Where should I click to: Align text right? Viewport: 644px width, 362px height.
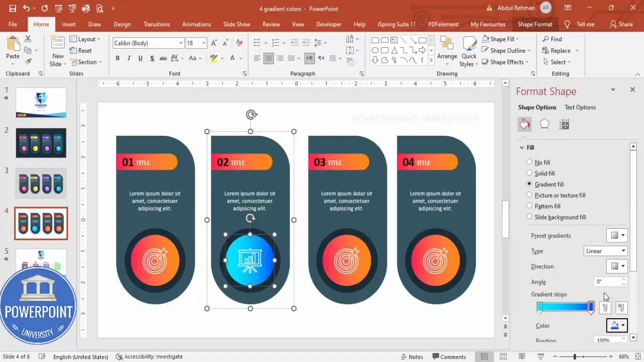(280, 58)
